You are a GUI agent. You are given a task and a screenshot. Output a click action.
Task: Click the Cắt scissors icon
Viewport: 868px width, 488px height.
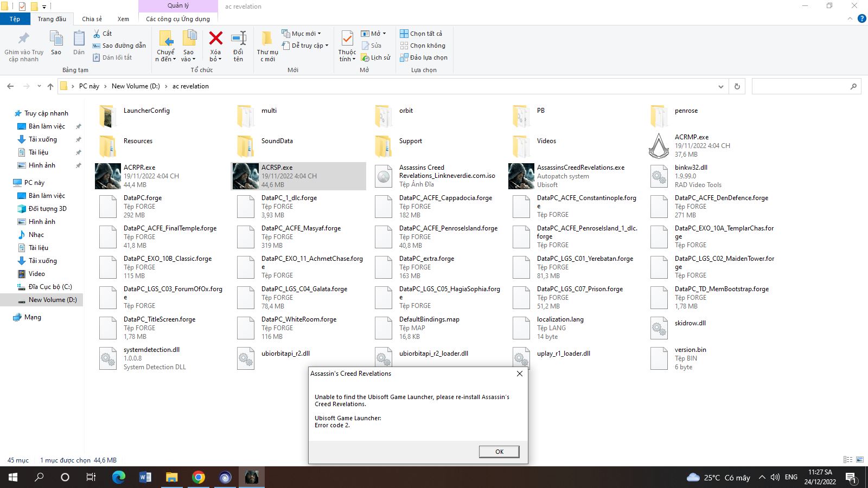tap(97, 34)
